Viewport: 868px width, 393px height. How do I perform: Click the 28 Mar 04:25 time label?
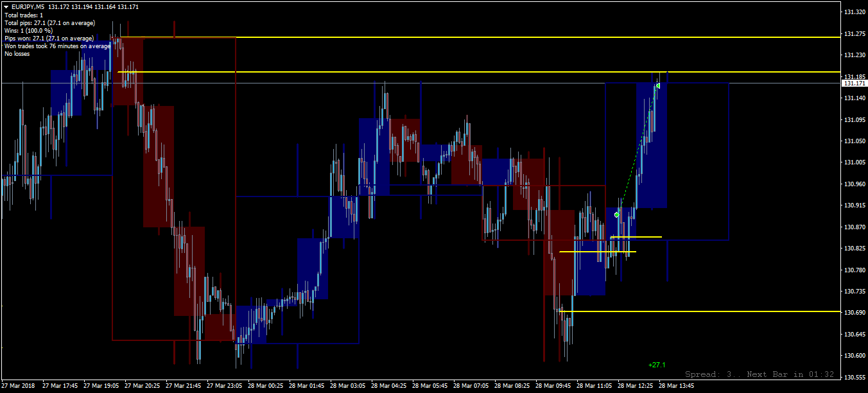click(x=389, y=387)
